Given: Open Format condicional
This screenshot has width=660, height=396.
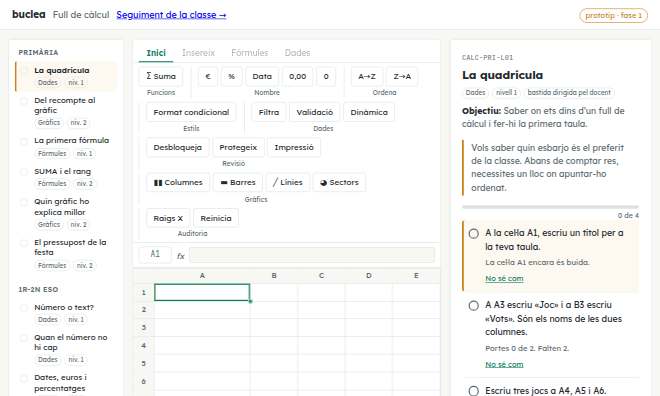Looking at the screenshot, I should [191, 112].
